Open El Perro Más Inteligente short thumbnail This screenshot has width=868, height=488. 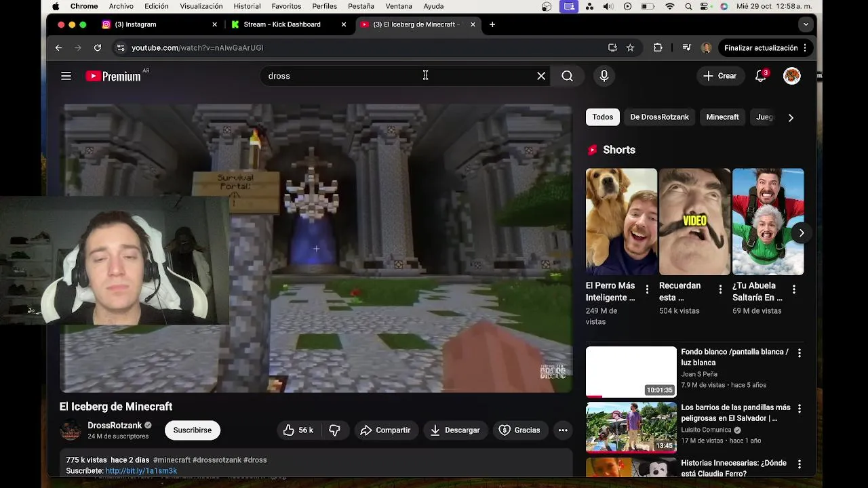(x=621, y=222)
